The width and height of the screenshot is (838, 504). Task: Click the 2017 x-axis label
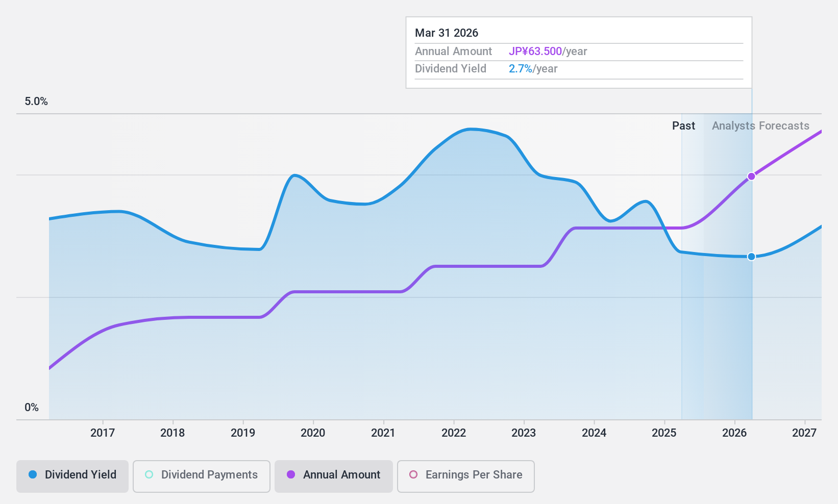[103, 433]
